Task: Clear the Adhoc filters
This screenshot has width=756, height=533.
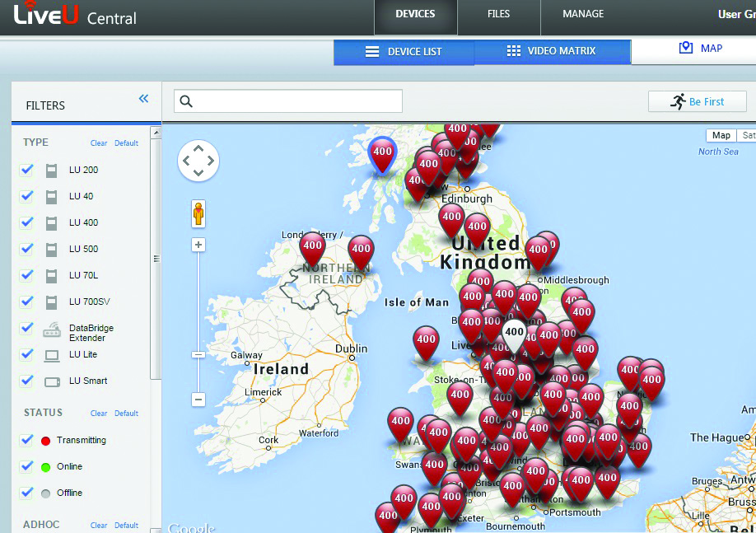Action: 99,526
